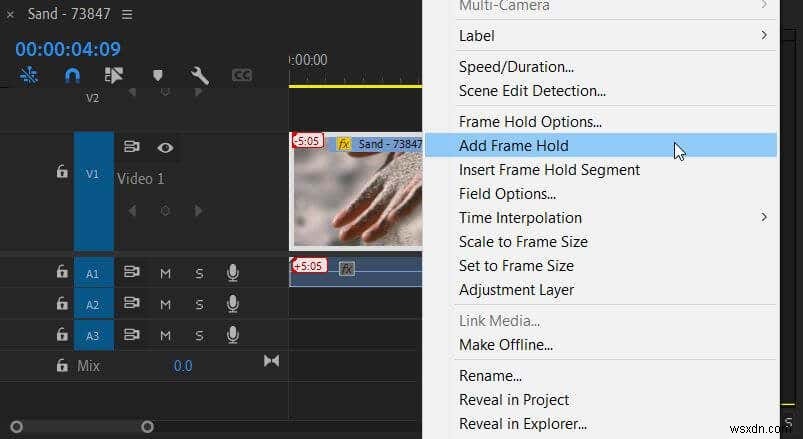This screenshot has width=803, height=439.
Task: Close the Sand - 73847 sequence tab
Action: point(10,14)
